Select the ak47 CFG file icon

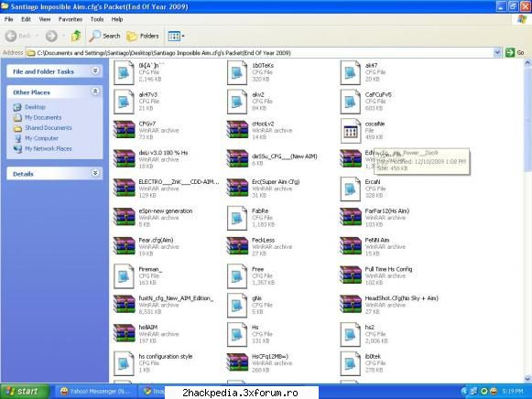[x=350, y=72]
